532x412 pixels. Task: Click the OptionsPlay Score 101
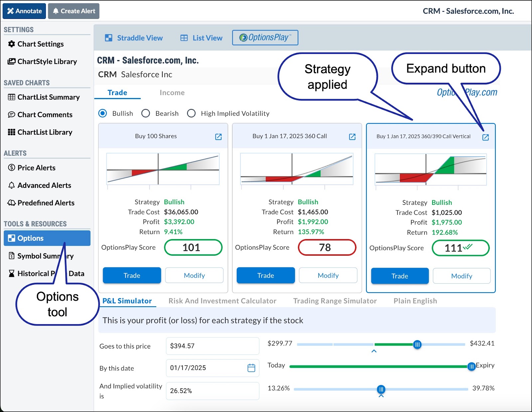(x=193, y=247)
